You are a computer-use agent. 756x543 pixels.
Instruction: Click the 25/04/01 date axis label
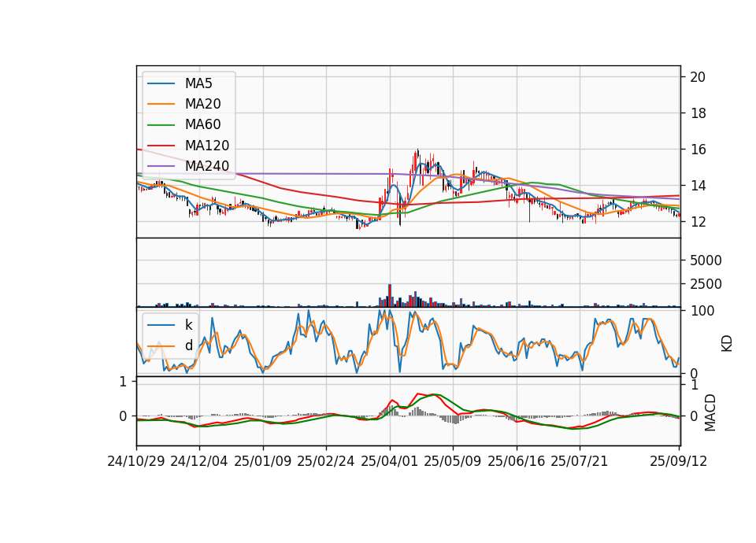point(390,462)
